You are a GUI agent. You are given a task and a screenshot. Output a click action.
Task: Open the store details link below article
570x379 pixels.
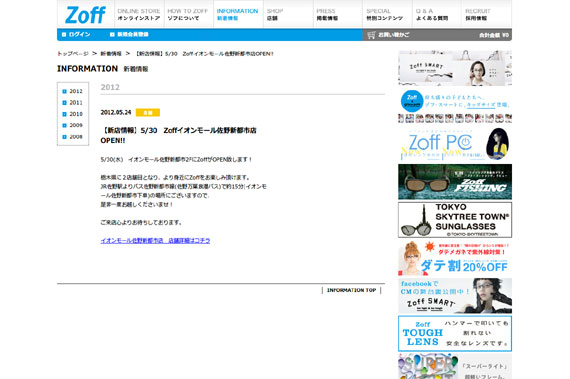155,241
